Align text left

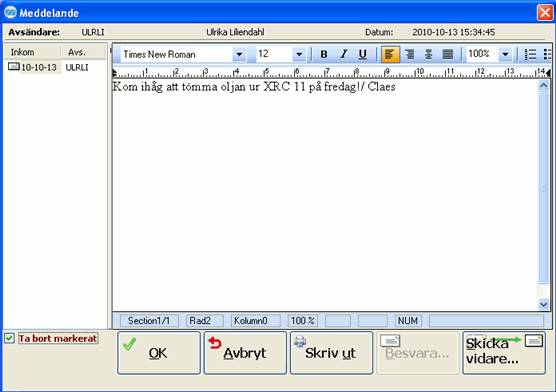[x=390, y=54]
